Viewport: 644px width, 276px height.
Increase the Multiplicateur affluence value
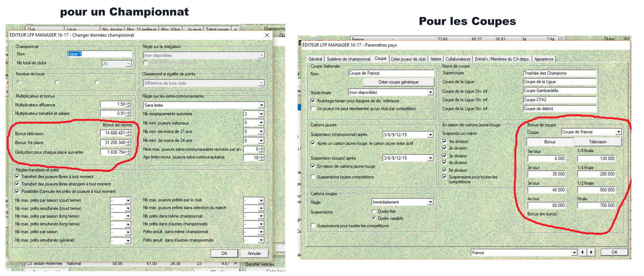[x=129, y=103]
